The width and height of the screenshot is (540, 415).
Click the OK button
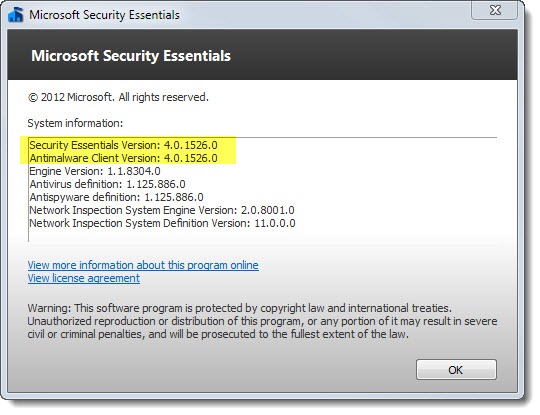click(456, 370)
